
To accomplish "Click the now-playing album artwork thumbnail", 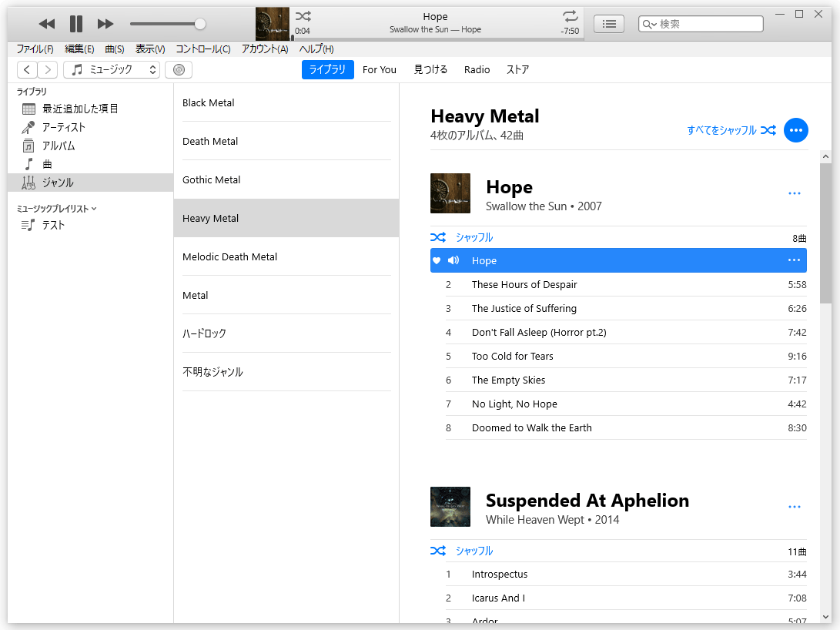I will pos(272,24).
